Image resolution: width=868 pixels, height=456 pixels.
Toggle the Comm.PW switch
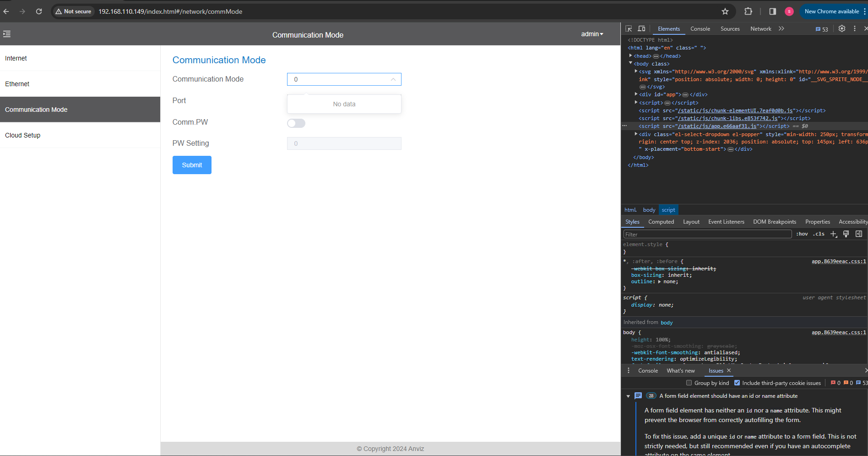tap(296, 123)
